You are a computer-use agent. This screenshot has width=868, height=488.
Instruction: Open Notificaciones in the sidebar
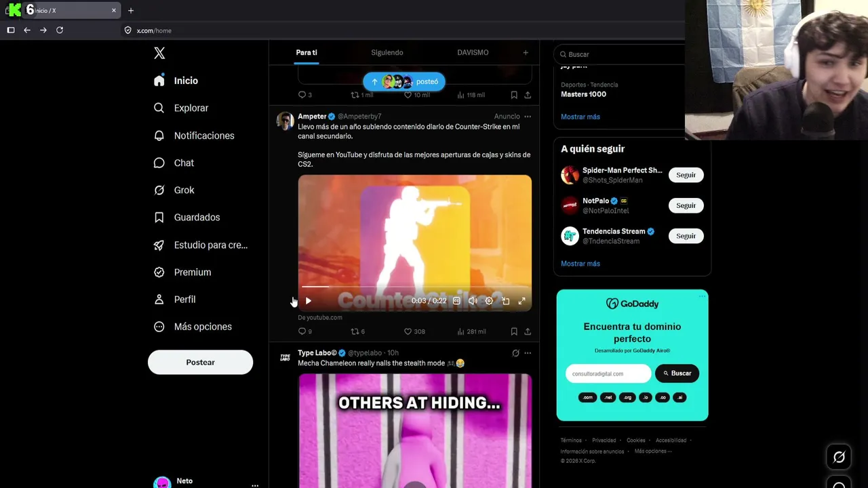point(194,136)
